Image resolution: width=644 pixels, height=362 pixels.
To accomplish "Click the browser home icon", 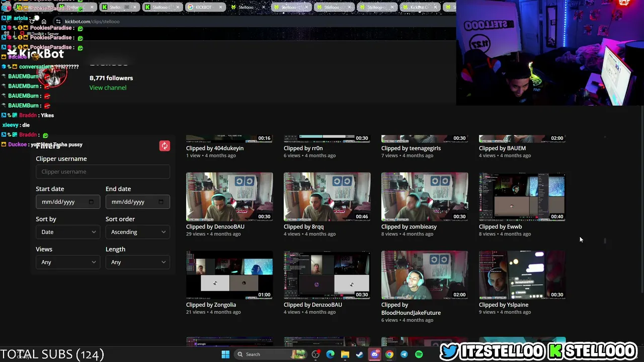I will pos(44,22).
